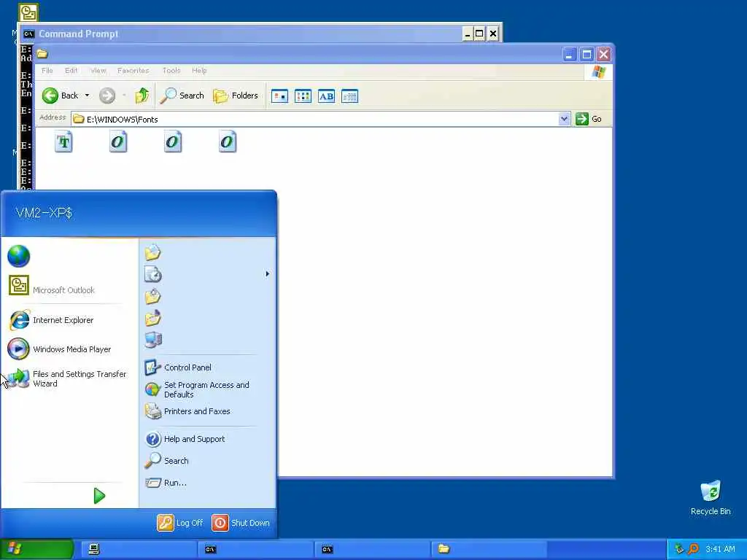Switch to the computer-icon taskbar button
The width and height of the screenshot is (747, 560).
tap(138, 549)
